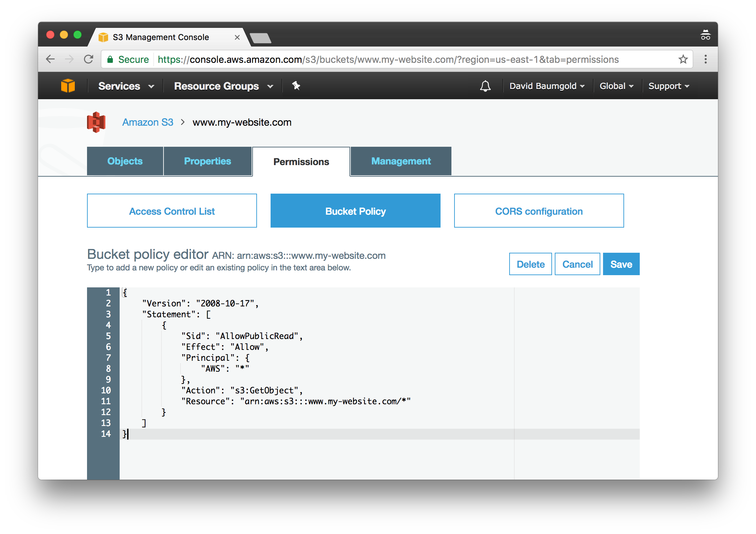This screenshot has width=756, height=534.
Task: Open the David Baumgold account menu
Action: point(547,86)
